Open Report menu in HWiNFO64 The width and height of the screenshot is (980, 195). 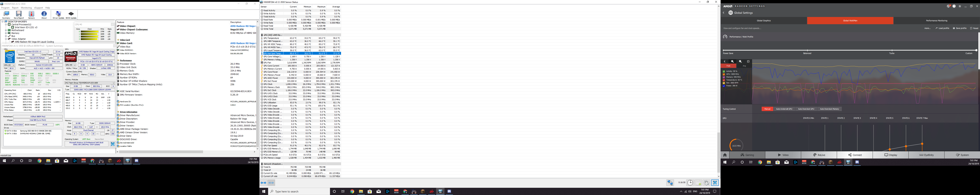click(15, 8)
